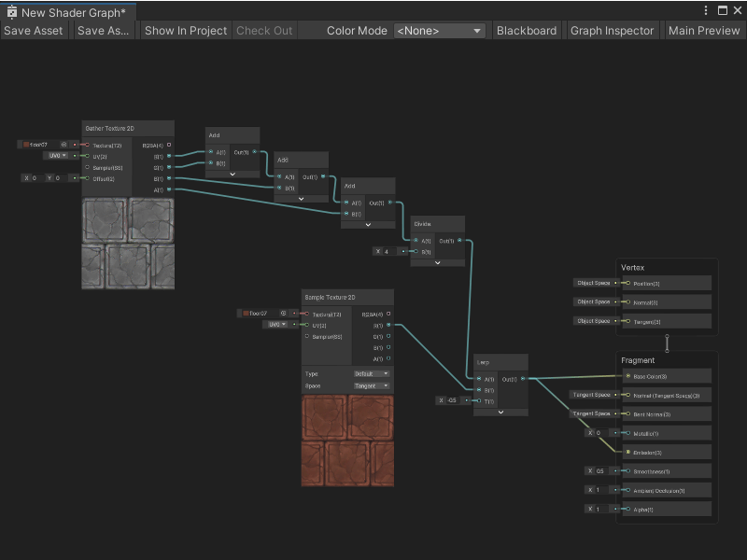Open the Main Preview panel
The image size is (747, 560).
pos(704,31)
